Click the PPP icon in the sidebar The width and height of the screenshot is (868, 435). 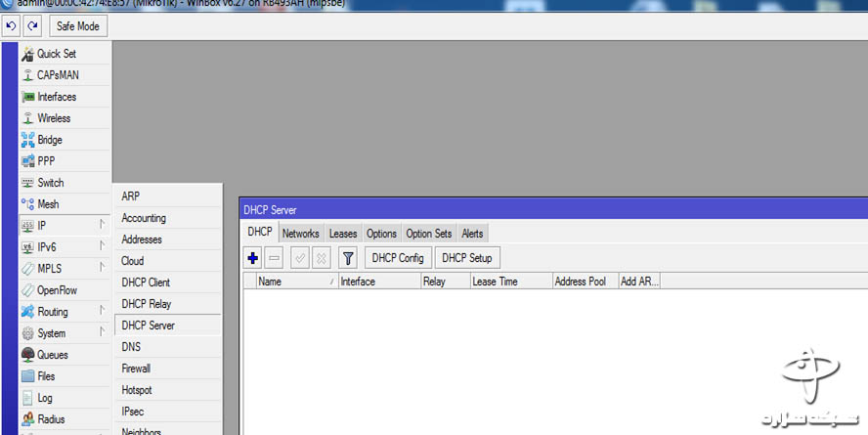[x=27, y=161]
